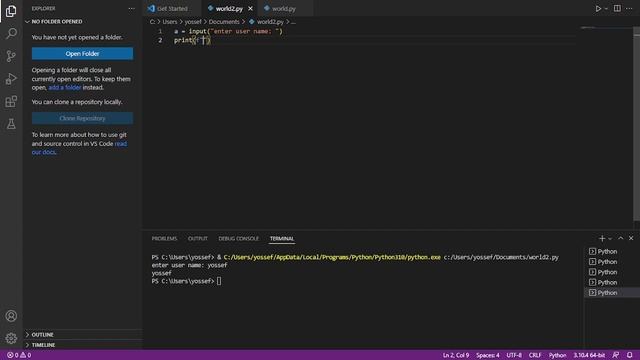Open the Output panel tab
Image resolution: width=640 pixels, height=360 pixels.
[198, 238]
